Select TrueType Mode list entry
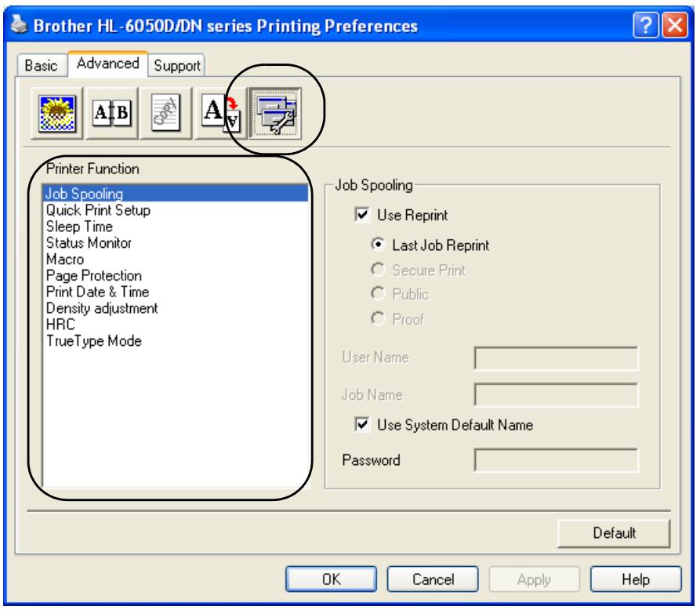 tap(176, 341)
